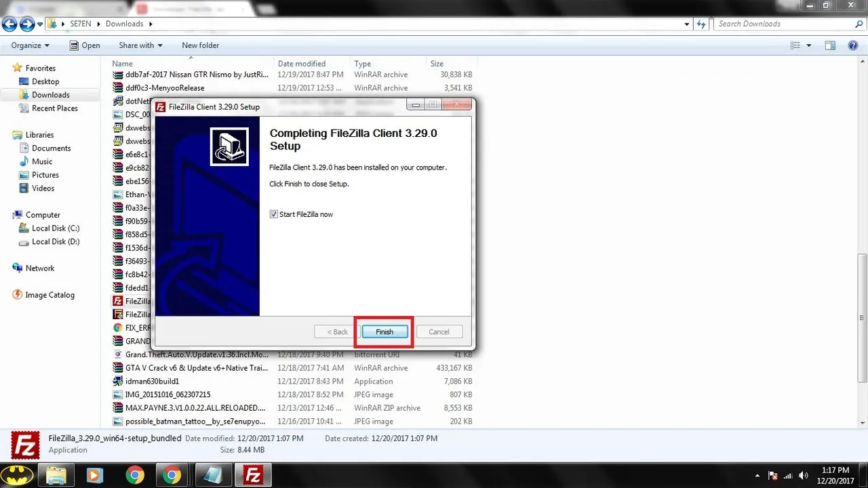Click the FileZilla installer logo image
The height and width of the screenshot is (488, 868).
[x=229, y=147]
